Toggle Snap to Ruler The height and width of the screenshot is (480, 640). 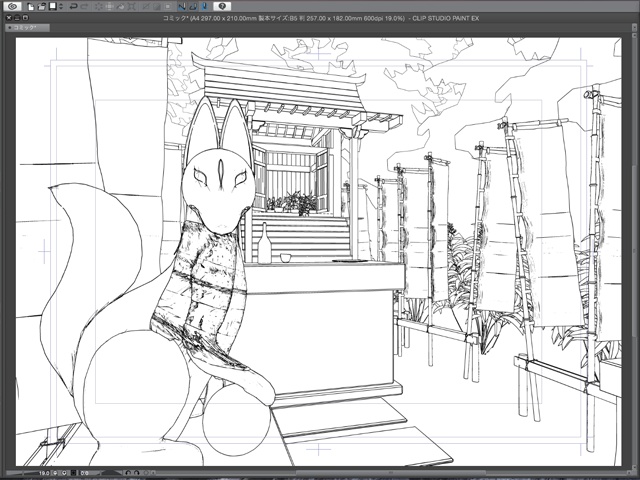[182, 6]
